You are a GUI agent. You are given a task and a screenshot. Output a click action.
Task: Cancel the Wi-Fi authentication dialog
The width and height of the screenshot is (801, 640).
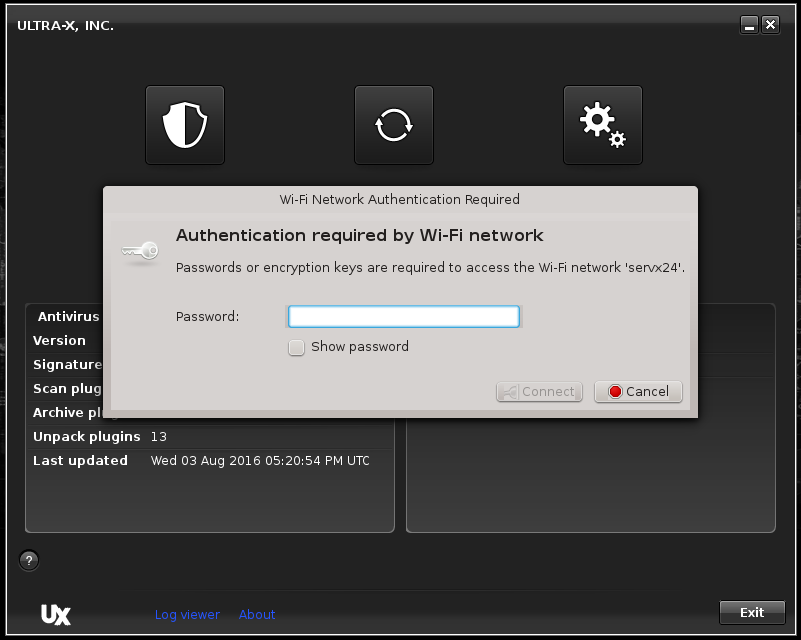638,392
